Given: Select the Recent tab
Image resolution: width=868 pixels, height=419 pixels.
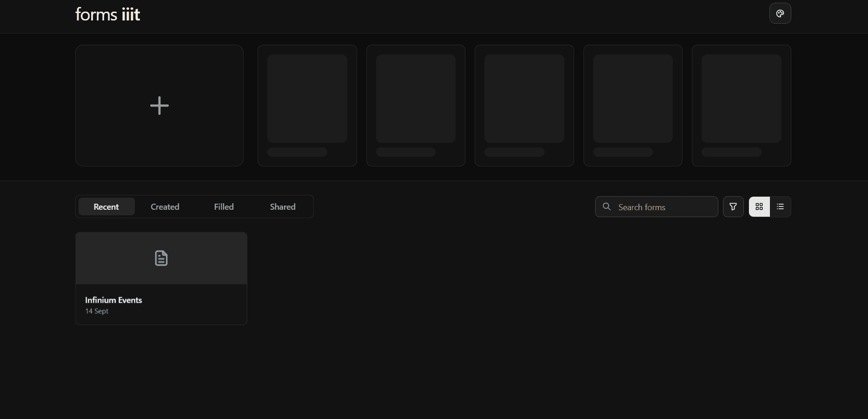Looking at the screenshot, I should 106,206.
